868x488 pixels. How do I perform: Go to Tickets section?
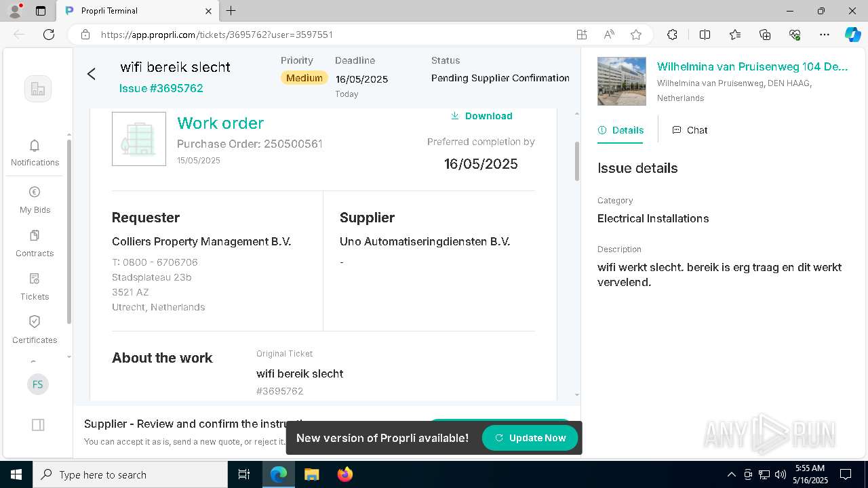click(35, 287)
